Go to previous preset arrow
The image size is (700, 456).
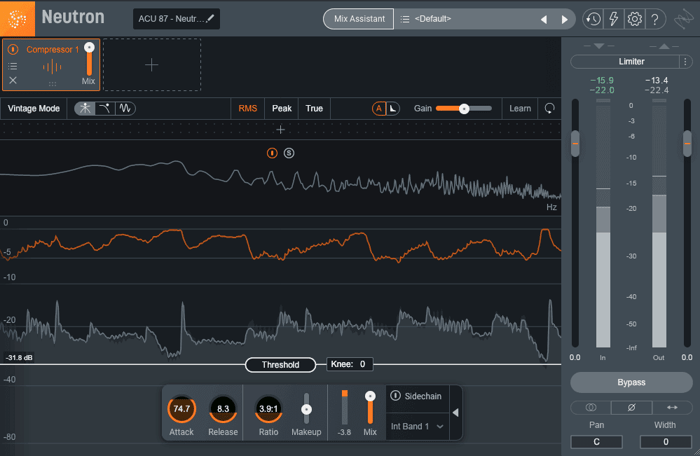[544, 20]
